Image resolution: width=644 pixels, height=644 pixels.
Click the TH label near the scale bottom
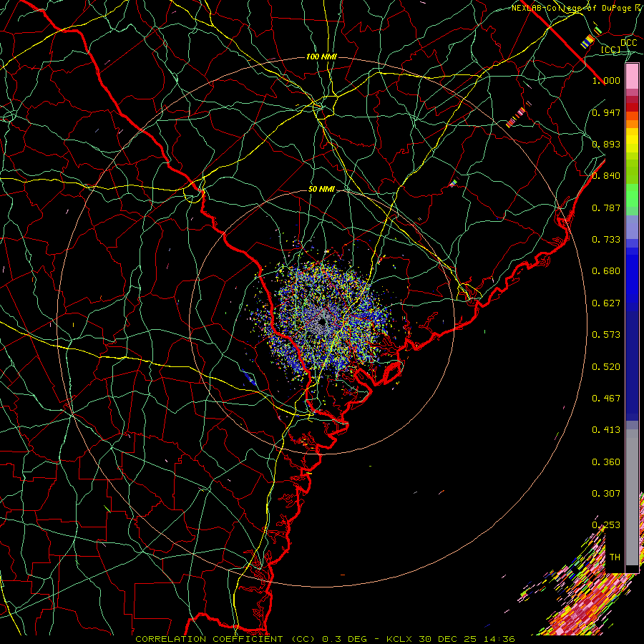[x=615, y=557]
